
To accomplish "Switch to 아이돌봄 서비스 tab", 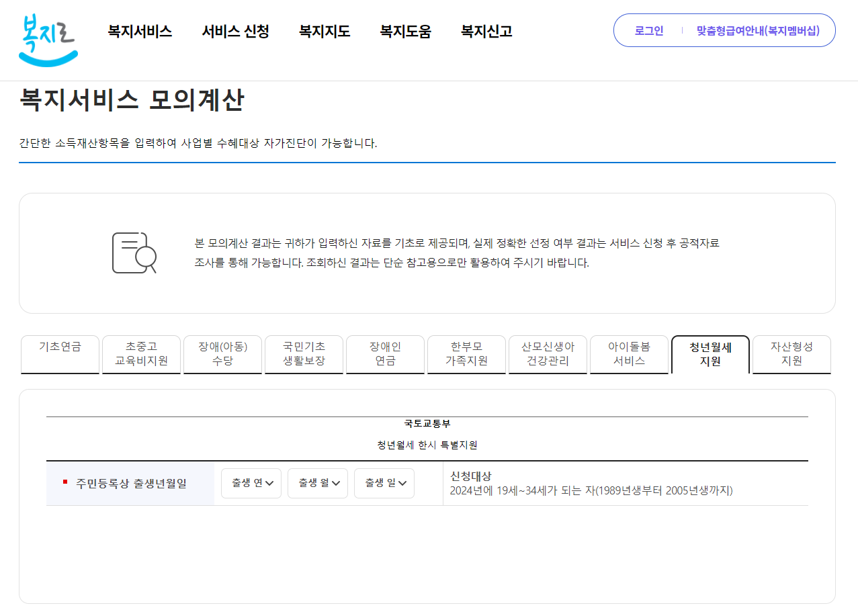I will tap(630, 354).
